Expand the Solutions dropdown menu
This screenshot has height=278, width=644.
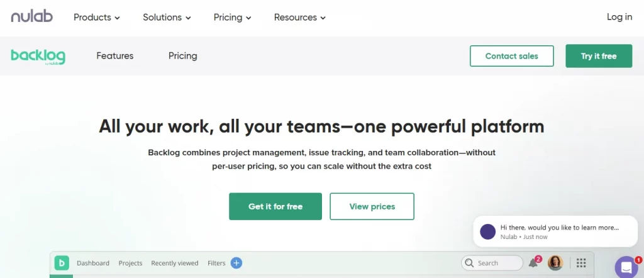(x=167, y=17)
